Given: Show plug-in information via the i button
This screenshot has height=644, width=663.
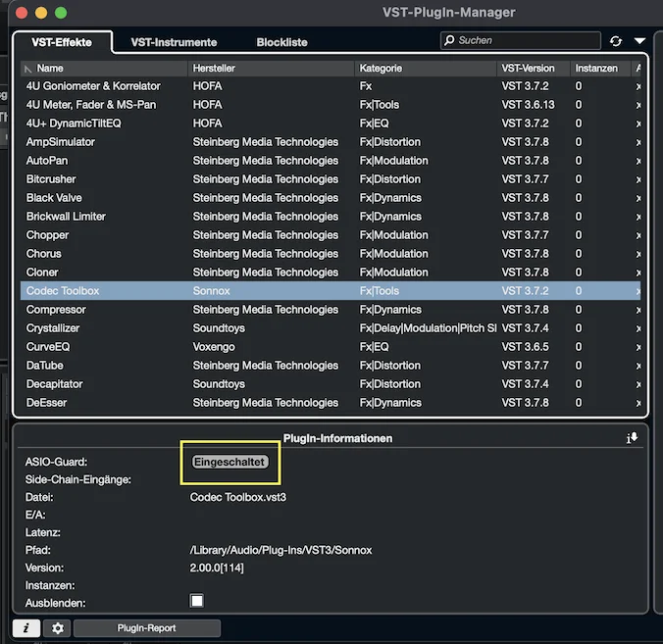Looking at the screenshot, I should point(26,628).
